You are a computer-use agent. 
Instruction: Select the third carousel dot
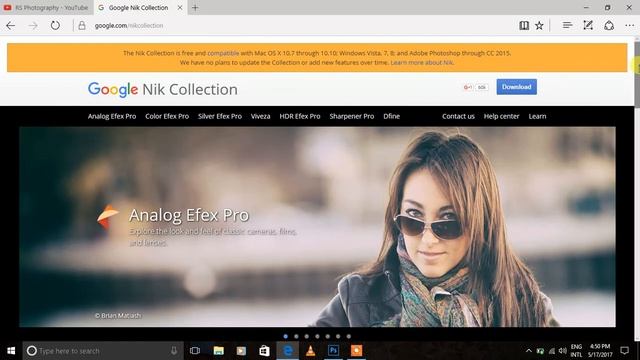point(307,336)
